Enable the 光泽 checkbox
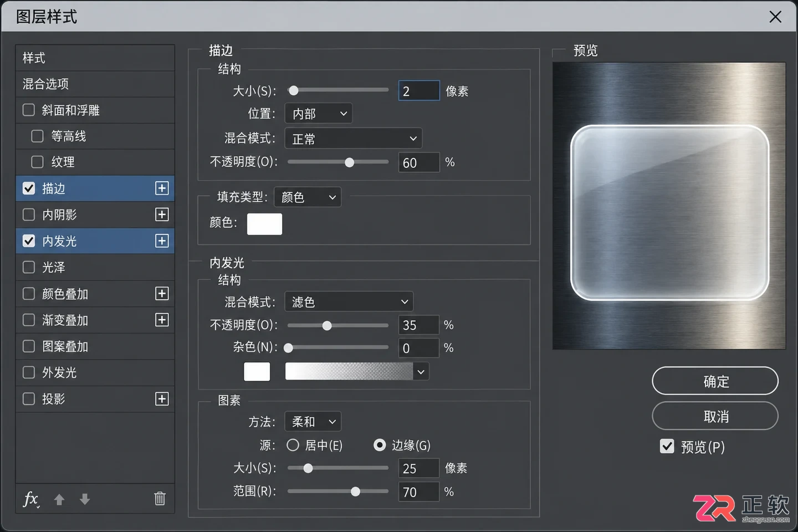798x532 pixels. tap(29, 267)
